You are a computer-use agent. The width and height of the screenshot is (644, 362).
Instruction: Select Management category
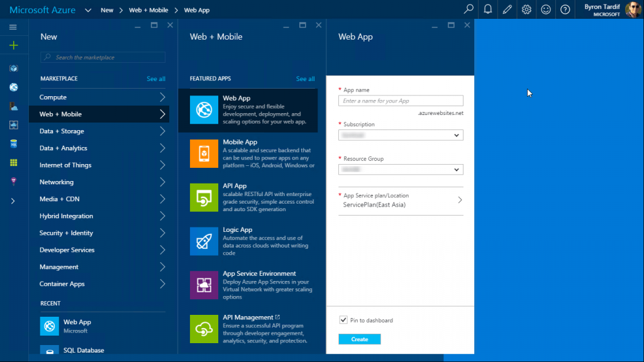point(99,266)
